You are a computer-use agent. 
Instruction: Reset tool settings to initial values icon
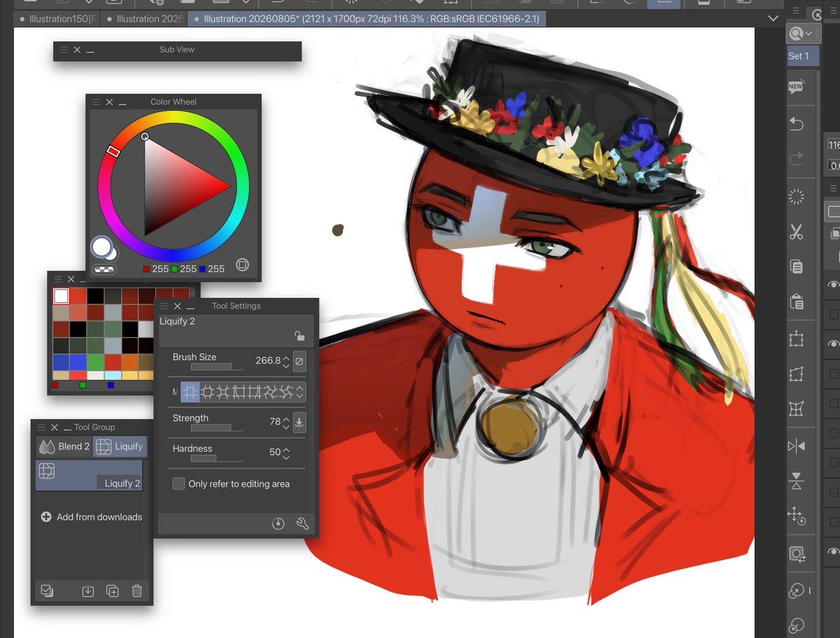click(x=278, y=523)
